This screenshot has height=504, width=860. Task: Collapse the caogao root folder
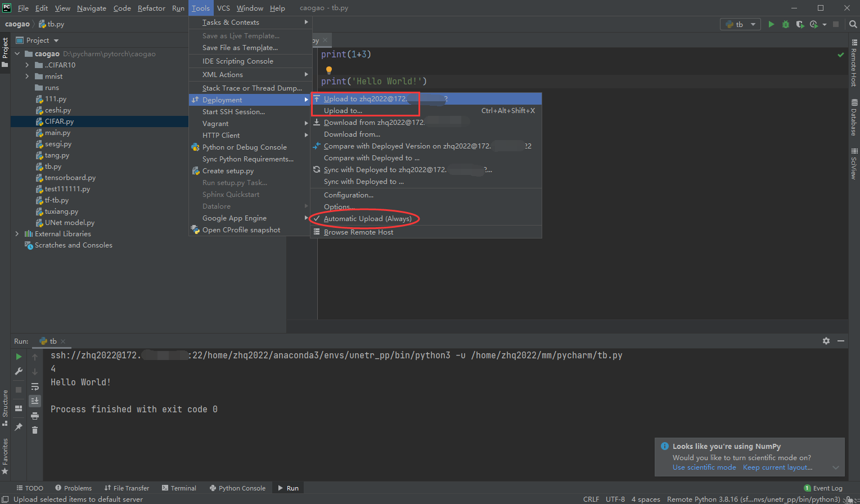point(17,54)
